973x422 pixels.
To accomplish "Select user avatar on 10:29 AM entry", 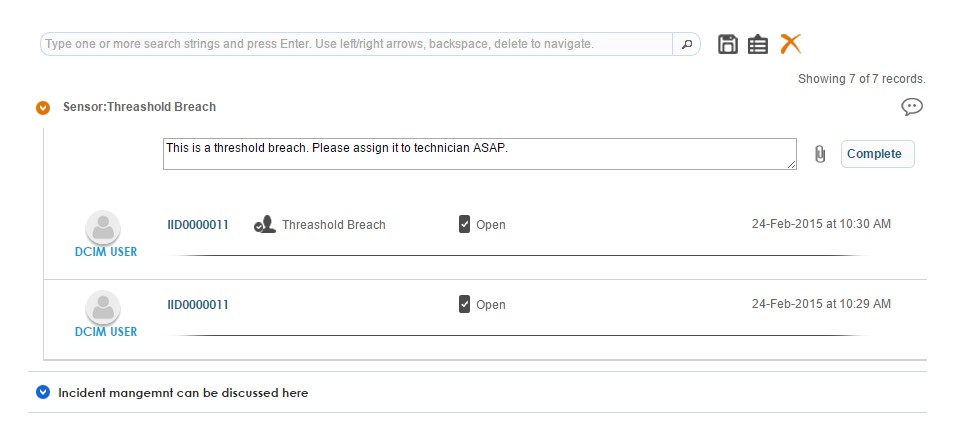I will [104, 307].
